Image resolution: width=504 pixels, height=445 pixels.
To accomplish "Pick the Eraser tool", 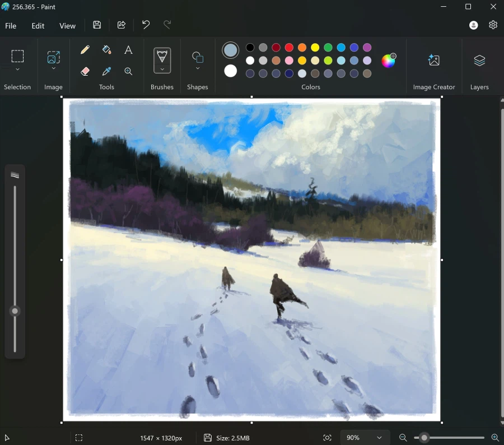I will pos(85,71).
